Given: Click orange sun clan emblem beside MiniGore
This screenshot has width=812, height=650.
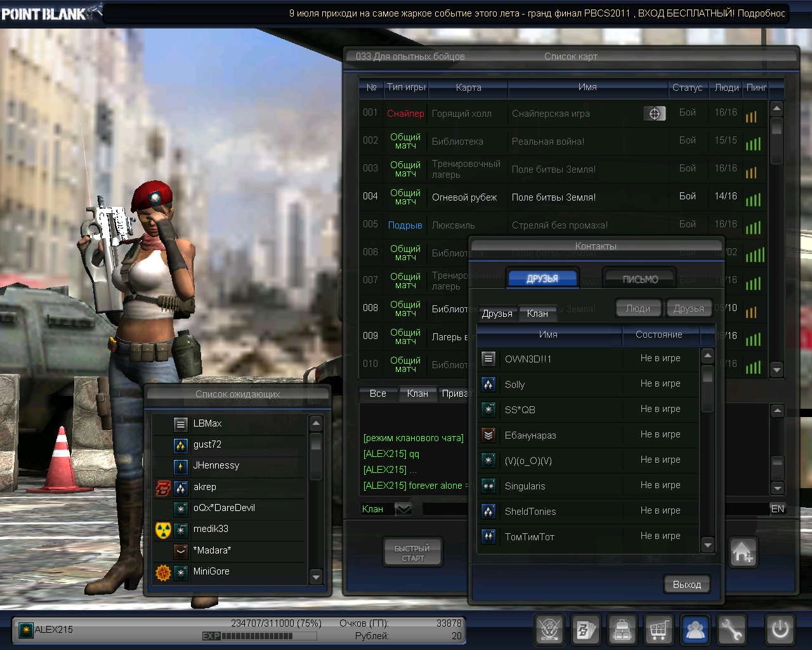Looking at the screenshot, I should coord(163,573).
